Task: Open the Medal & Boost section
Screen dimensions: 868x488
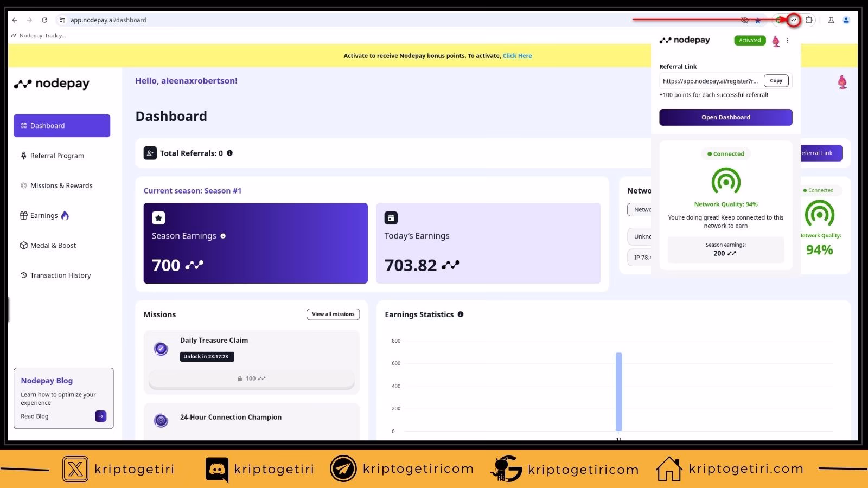Action: [x=53, y=245]
